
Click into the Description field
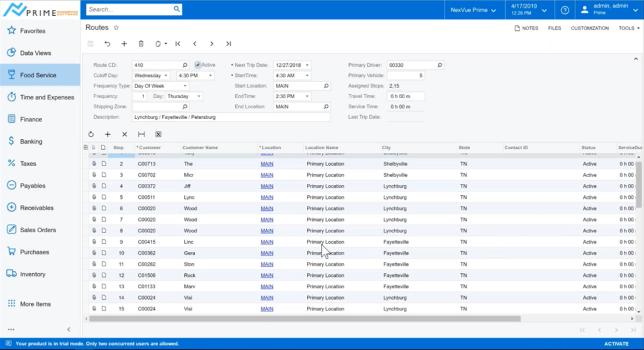click(231, 117)
